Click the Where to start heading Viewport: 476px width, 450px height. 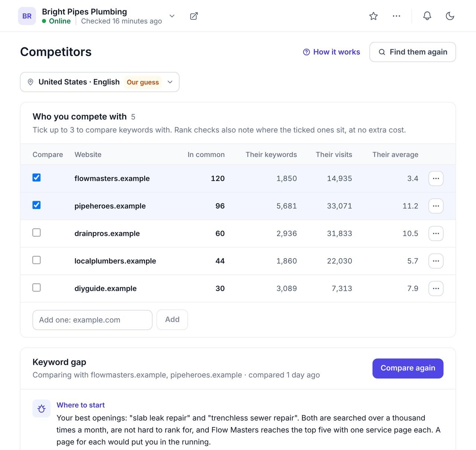coord(81,405)
